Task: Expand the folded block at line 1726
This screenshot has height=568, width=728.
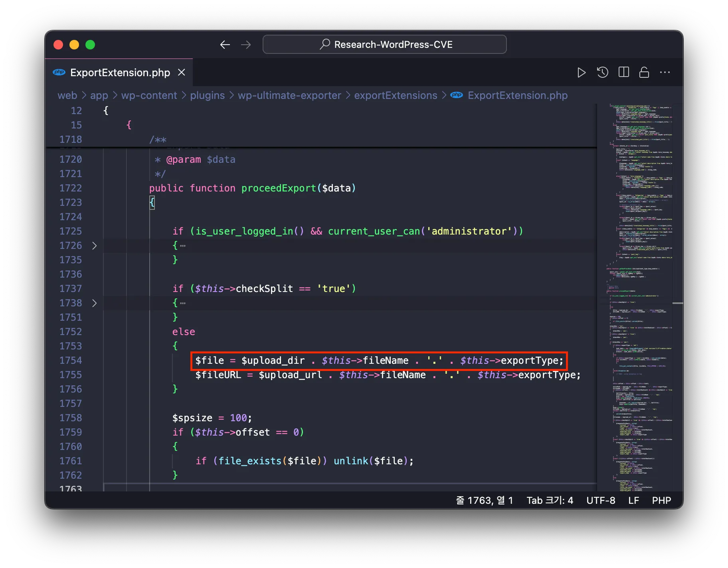Action: pos(94,246)
